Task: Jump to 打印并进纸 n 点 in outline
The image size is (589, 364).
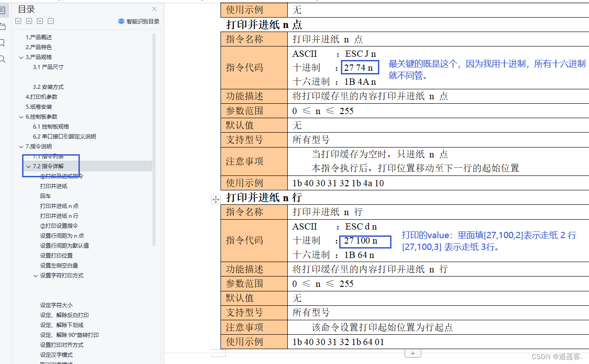Action: click(59, 206)
